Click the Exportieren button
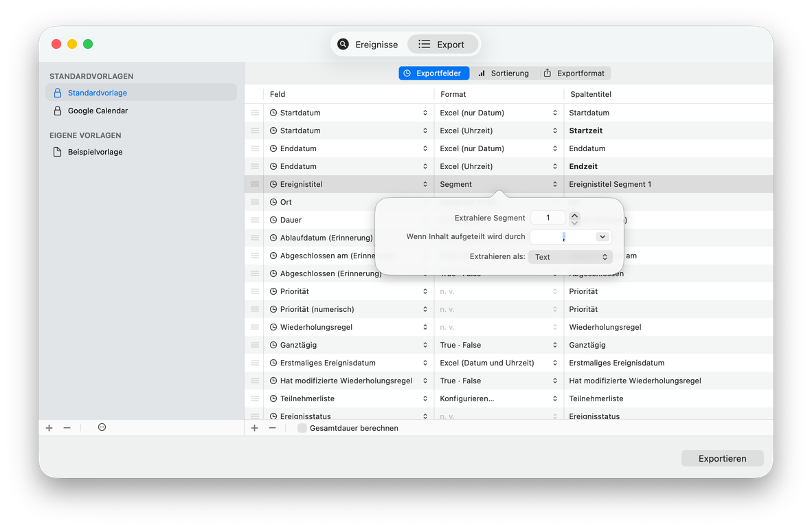The image size is (812, 529). point(723,458)
